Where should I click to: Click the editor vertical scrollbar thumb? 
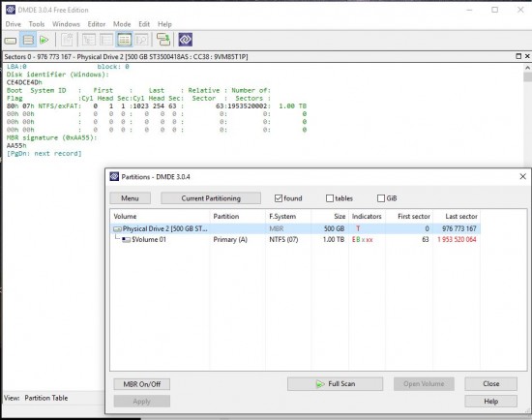point(527,77)
